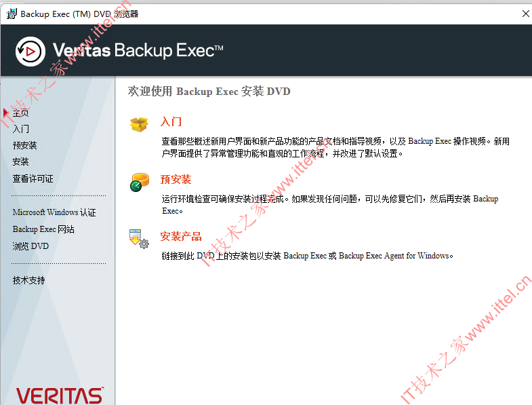Open 技术支持 in the sidebar

click(28, 280)
